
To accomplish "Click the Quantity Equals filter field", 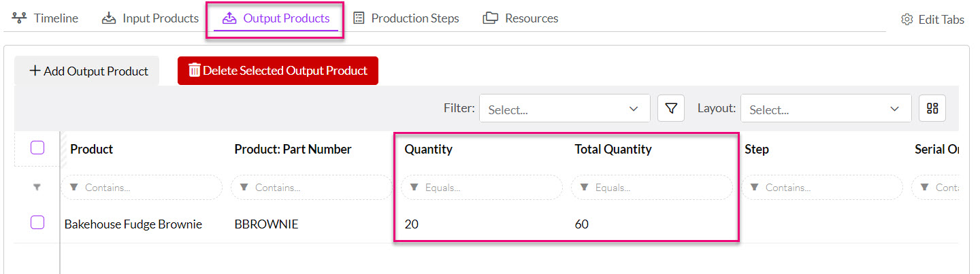I will (x=482, y=187).
